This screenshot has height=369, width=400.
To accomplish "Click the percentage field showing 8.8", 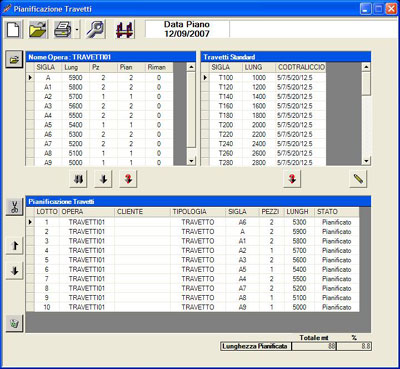I will 354,346.
